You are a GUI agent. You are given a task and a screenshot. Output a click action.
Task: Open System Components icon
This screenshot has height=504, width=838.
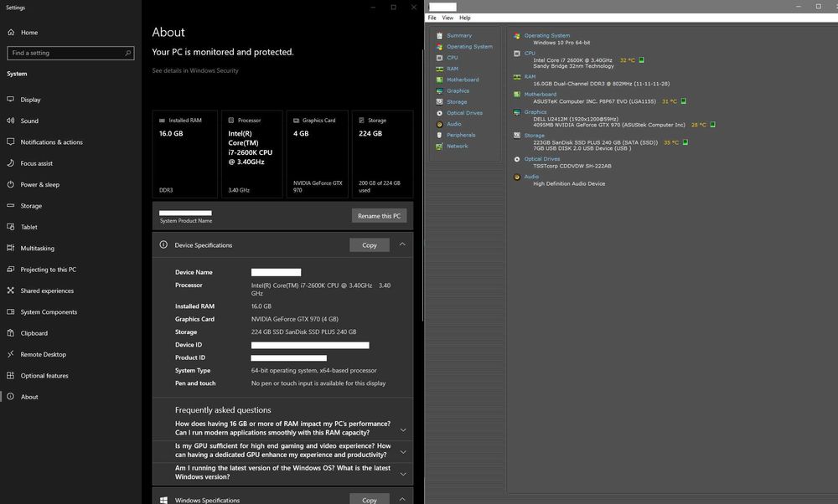(11, 311)
